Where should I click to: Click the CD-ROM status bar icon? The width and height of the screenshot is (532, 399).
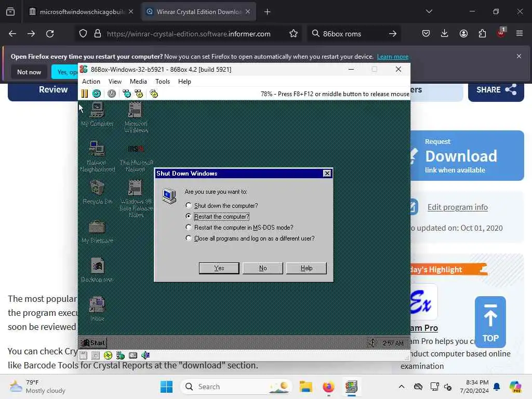108,355
